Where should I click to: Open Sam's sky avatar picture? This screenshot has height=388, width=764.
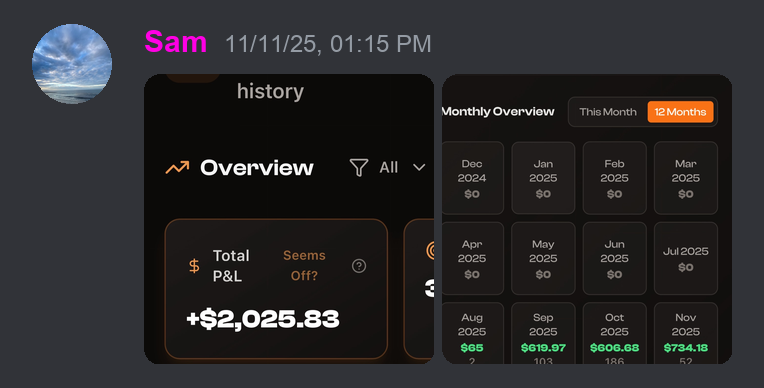(x=72, y=64)
